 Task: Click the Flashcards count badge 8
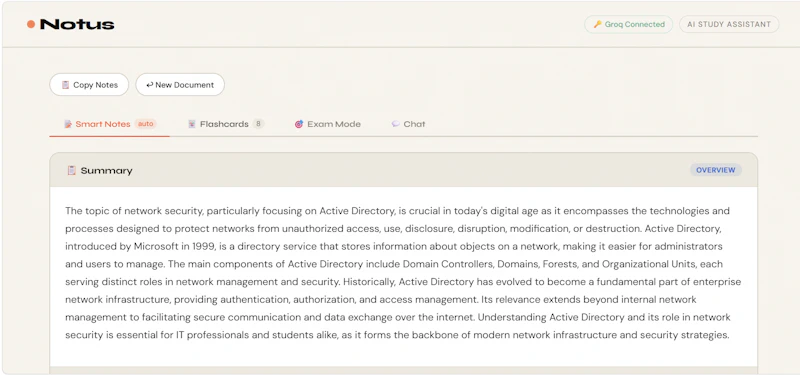(259, 124)
